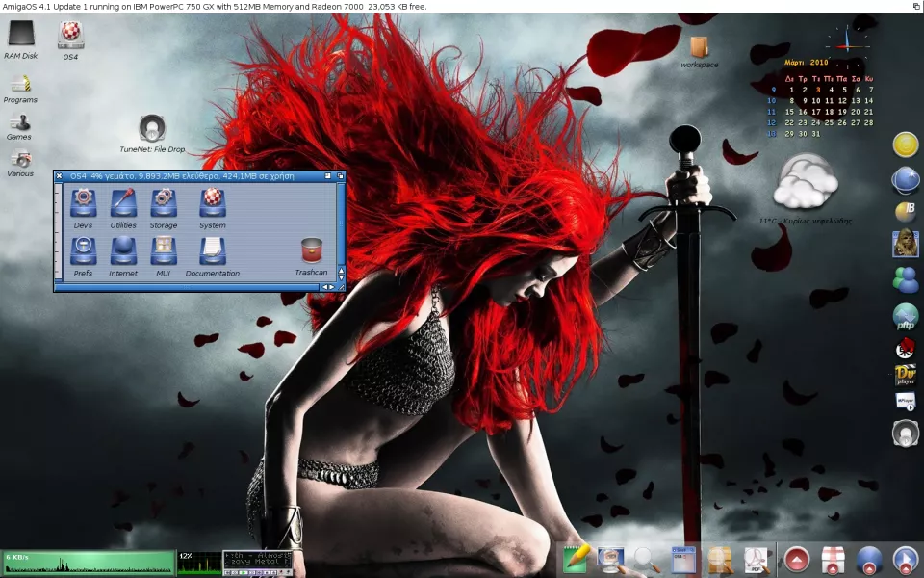Expand the red up-arrow dock subdock
The image size is (924, 578).
point(796,559)
